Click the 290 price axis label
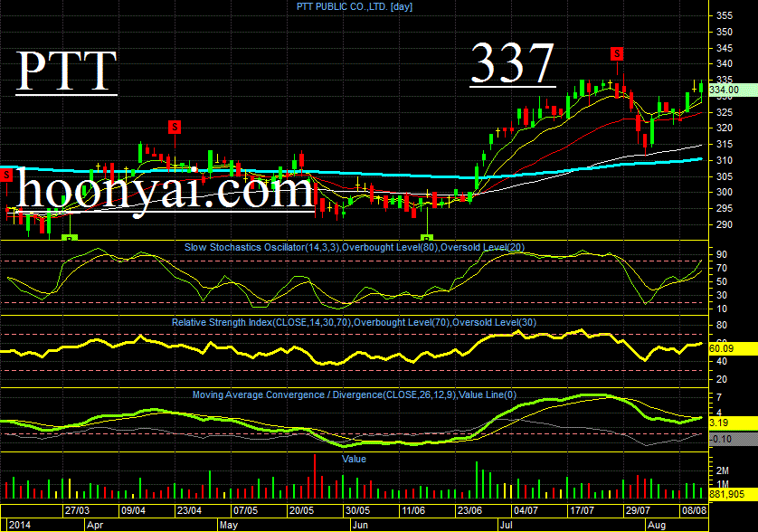Image resolution: width=758 pixels, height=532 pixels. pyautogui.click(x=725, y=225)
